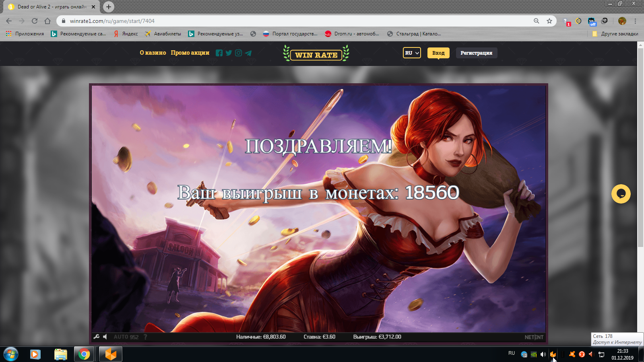
Task: Open the media player taskbar icon
Action: 35,354
